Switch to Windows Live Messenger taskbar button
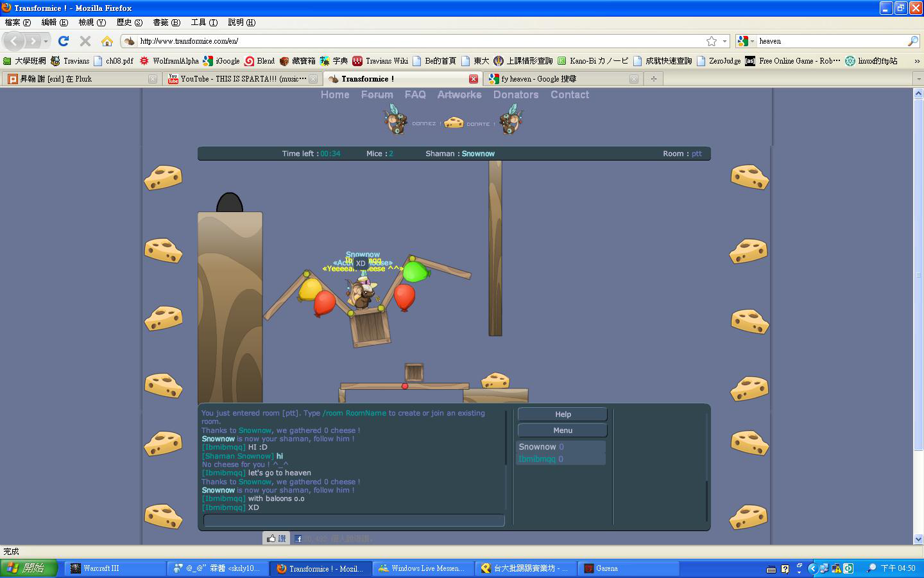924x578 pixels. (x=424, y=568)
